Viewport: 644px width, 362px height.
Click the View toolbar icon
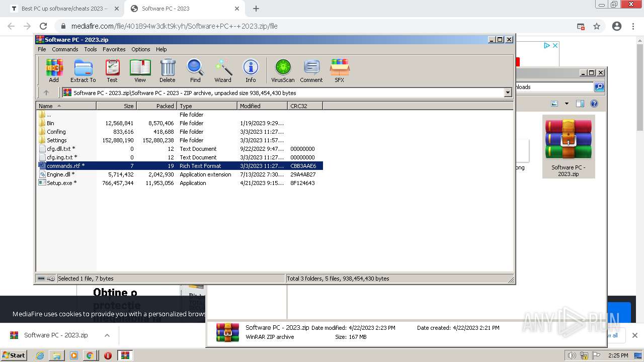tap(140, 71)
